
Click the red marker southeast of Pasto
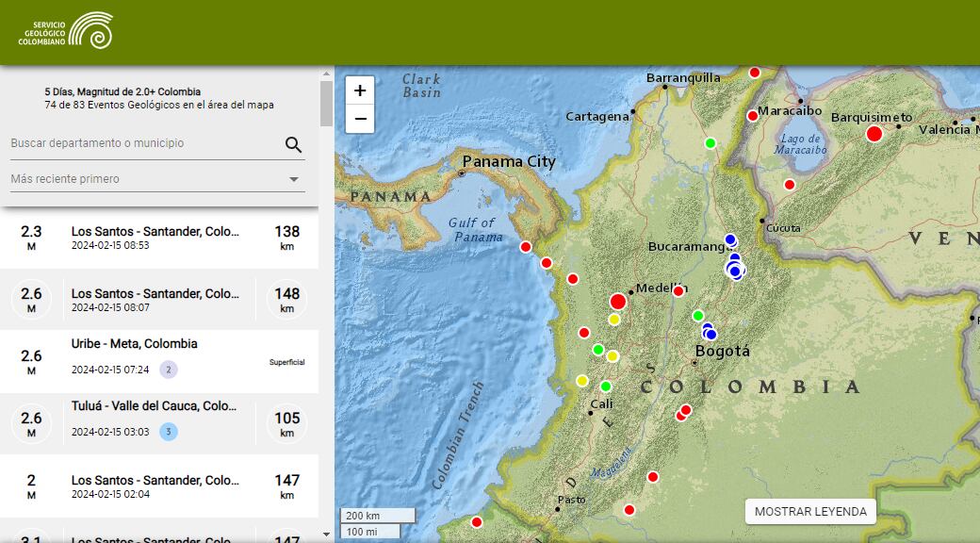pos(629,510)
